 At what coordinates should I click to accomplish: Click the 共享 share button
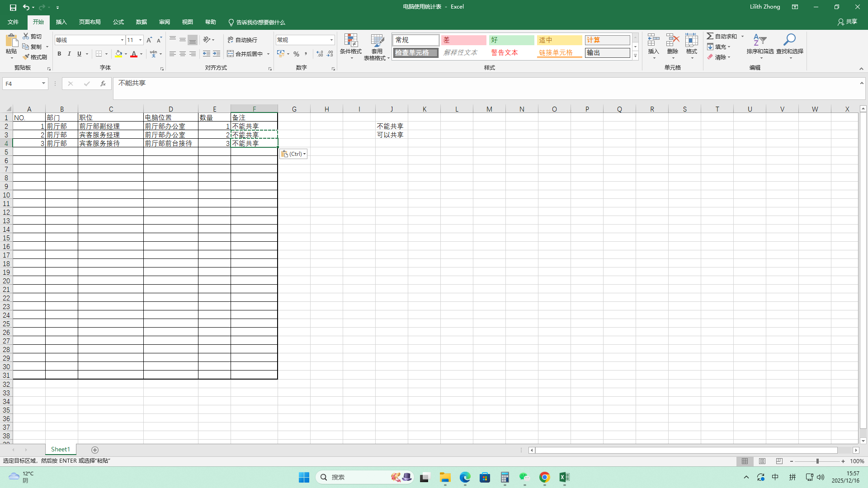pyautogui.click(x=847, y=22)
